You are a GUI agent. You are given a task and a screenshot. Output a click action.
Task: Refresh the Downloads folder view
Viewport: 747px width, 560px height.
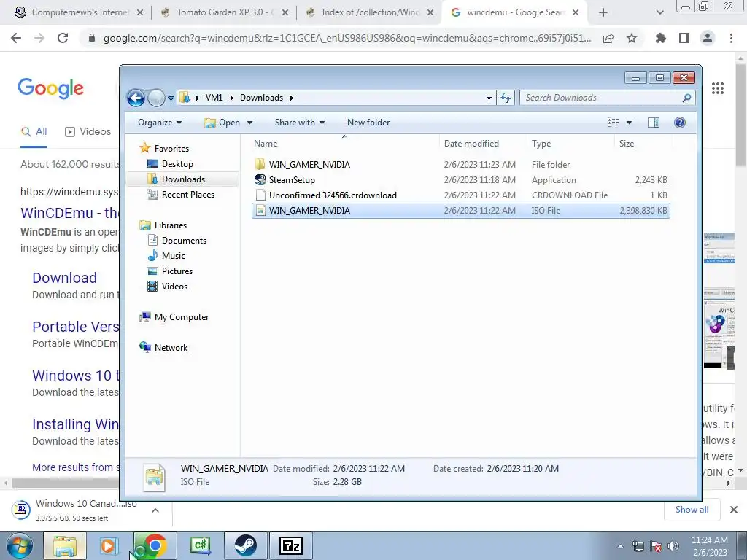coord(506,98)
